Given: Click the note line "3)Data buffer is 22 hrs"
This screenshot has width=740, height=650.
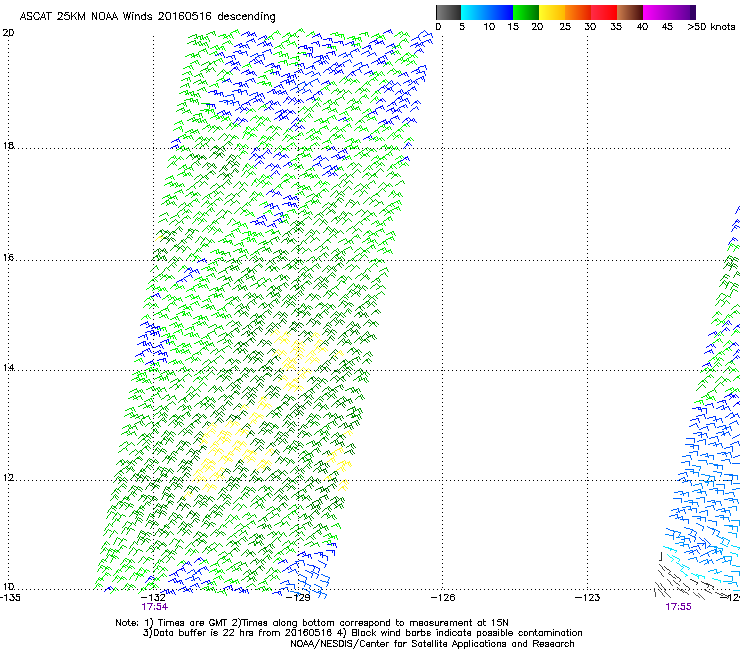Looking at the screenshot, I should [x=362, y=633].
